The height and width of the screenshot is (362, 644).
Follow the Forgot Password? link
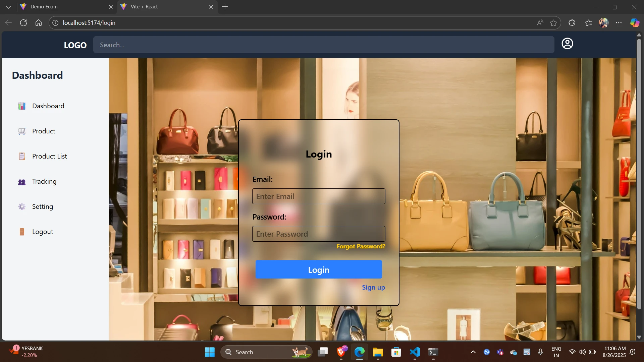tap(361, 246)
